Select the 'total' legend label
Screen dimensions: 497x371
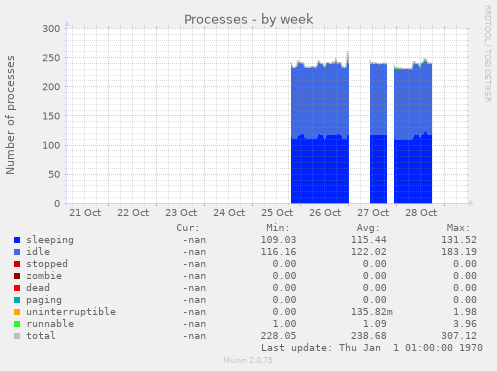point(41,336)
